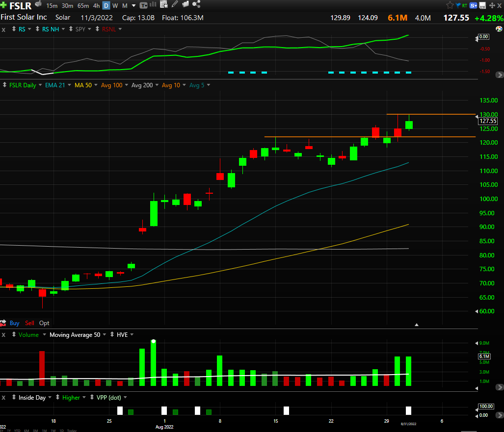The height and width of the screenshot is (432, 504).
Task: Click the Opt options button
Action: (x=44, y=323)
